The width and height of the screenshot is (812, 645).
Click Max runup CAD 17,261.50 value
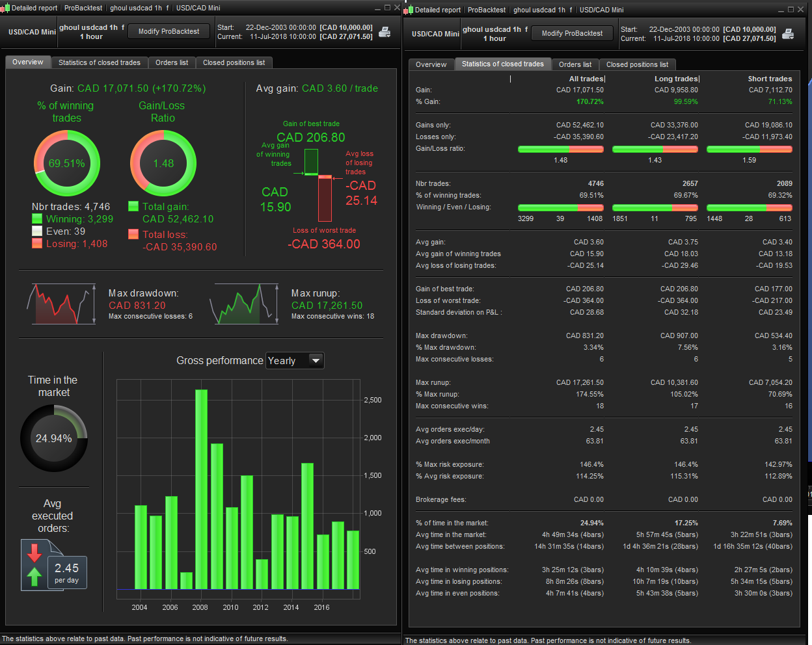(x=327, y=306)
